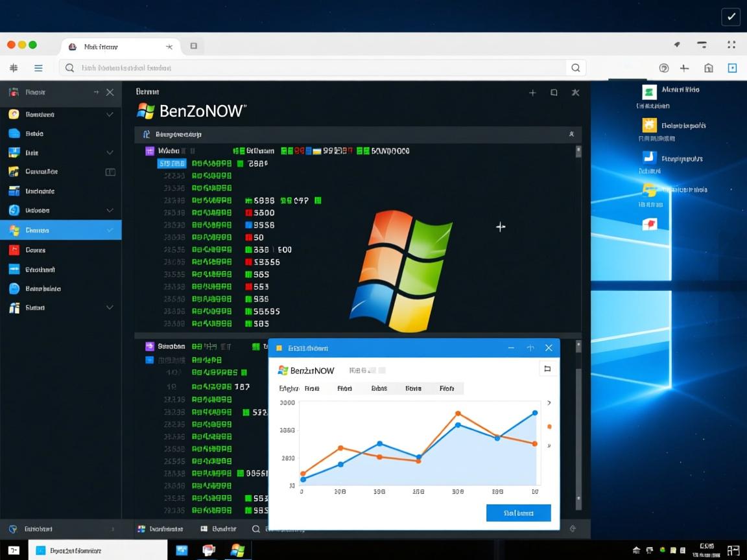
Task: Click the plus button in dark panel header
Action: [x=532, y=93]
